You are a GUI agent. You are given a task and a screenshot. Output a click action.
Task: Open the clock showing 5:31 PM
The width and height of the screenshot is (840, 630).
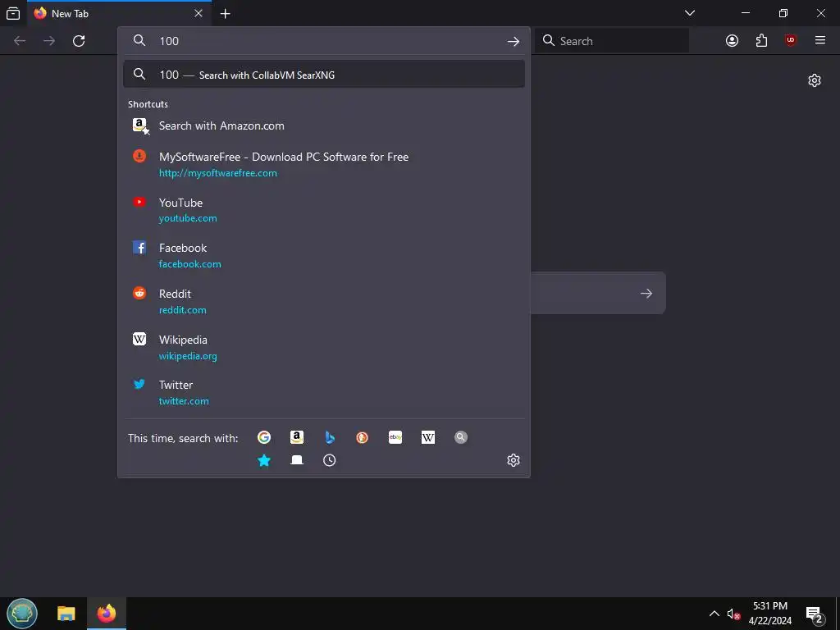(769, 614)
